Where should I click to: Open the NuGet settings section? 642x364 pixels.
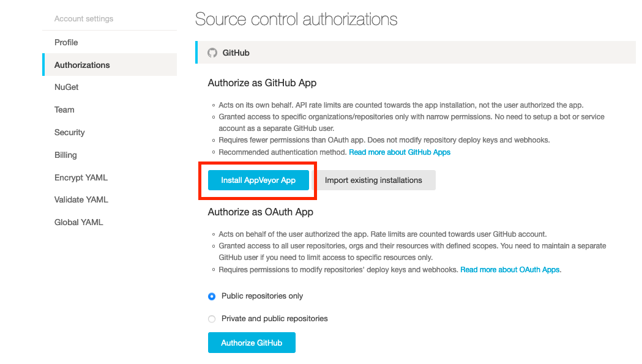pos(67,87)
